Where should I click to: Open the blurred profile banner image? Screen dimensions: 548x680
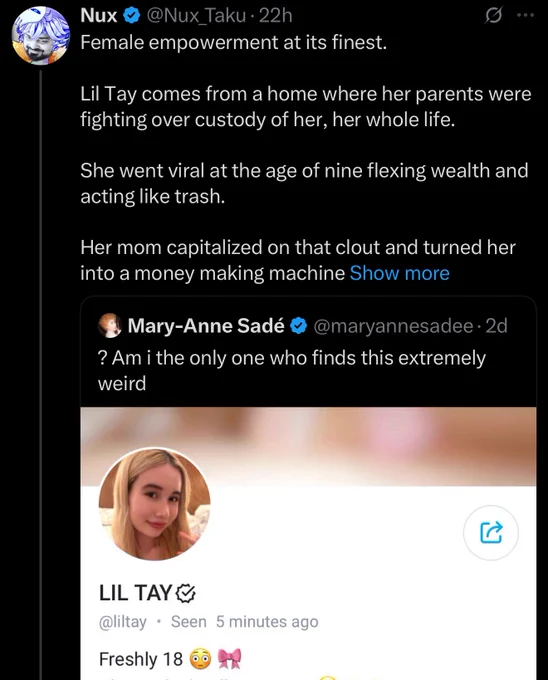point(308,446)
